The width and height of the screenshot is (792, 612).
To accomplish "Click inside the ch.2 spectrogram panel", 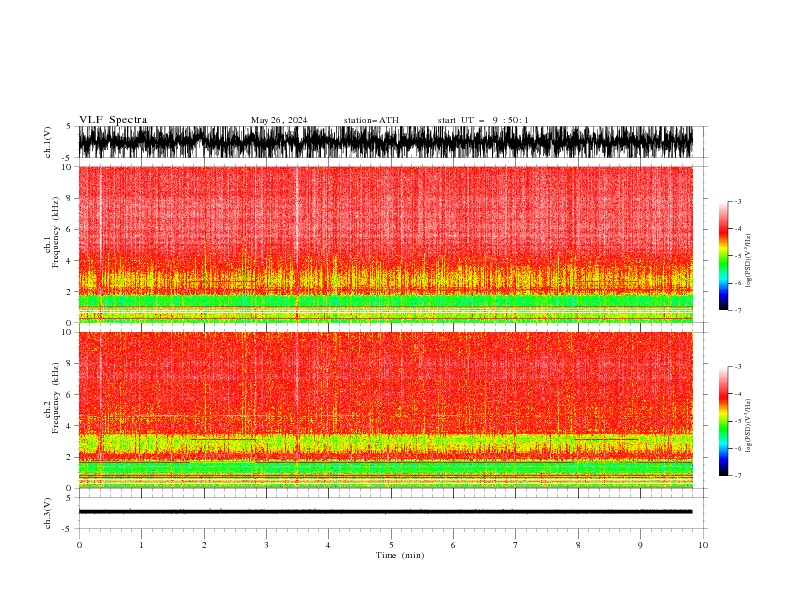I will 385,410.
